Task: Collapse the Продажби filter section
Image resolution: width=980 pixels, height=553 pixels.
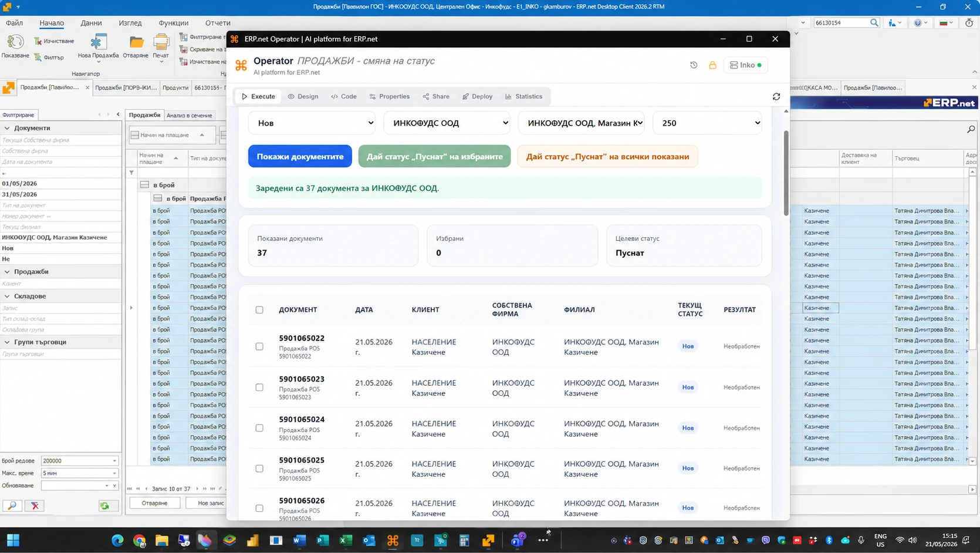Action: pyautogui.click(x=7, y=272)
